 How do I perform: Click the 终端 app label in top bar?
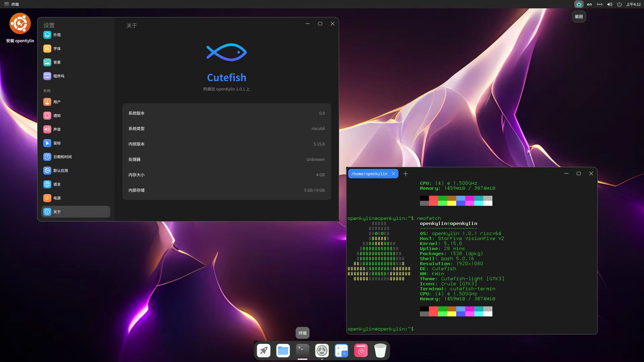click(15, 4)
